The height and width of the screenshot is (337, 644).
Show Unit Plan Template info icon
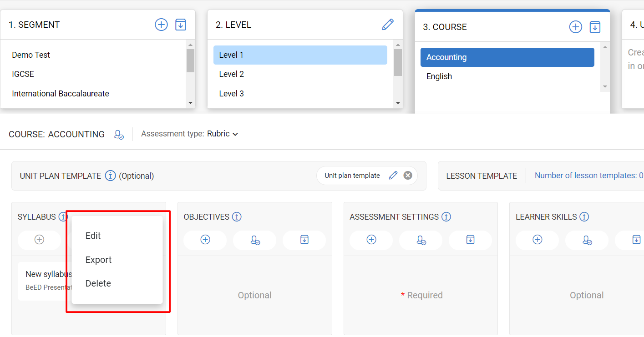pyautogui.click(x=110, y=176)
